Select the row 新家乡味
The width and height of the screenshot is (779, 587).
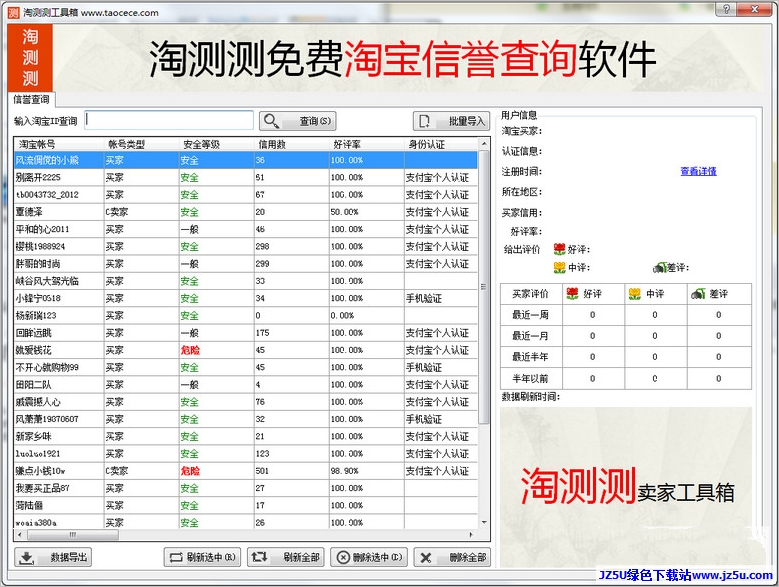[x=246, y=436]
